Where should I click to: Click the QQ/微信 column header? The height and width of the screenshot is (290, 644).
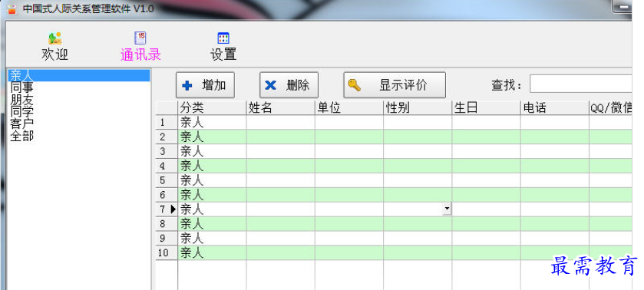coord(610,107)
